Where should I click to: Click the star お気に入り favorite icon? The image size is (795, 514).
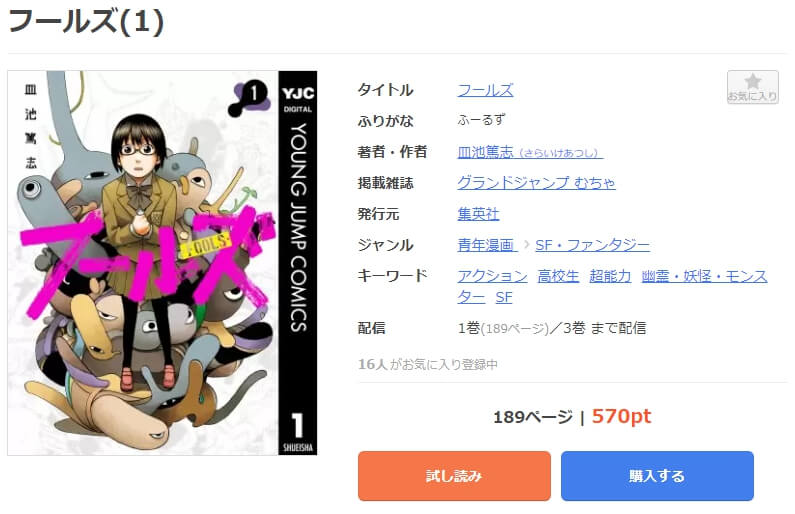(752, 87)
